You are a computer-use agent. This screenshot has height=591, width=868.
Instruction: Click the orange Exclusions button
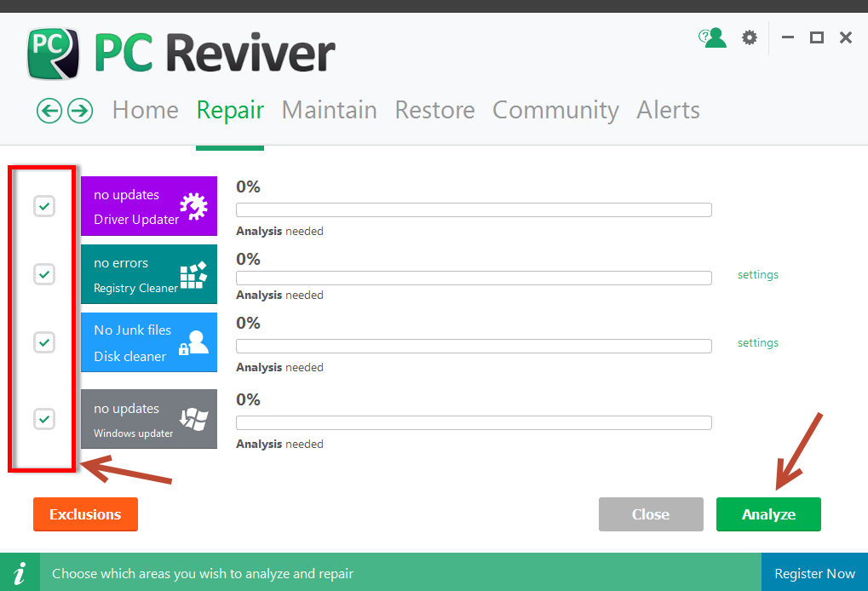point(85,514)
